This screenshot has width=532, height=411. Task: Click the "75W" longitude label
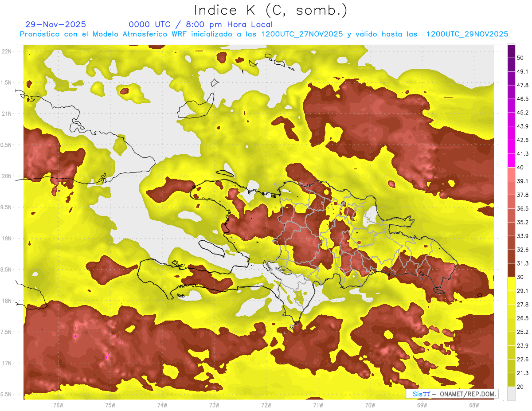tap(110, 405)
